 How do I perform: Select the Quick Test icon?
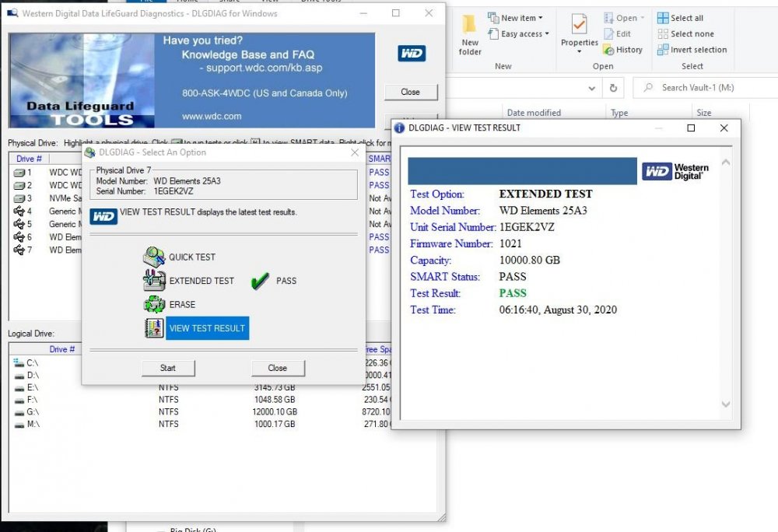point(154,257)
